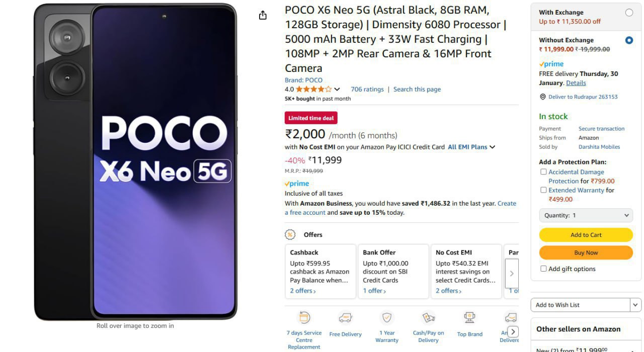
Task: Open the Quantity dropdown
Action: (586, 215)
